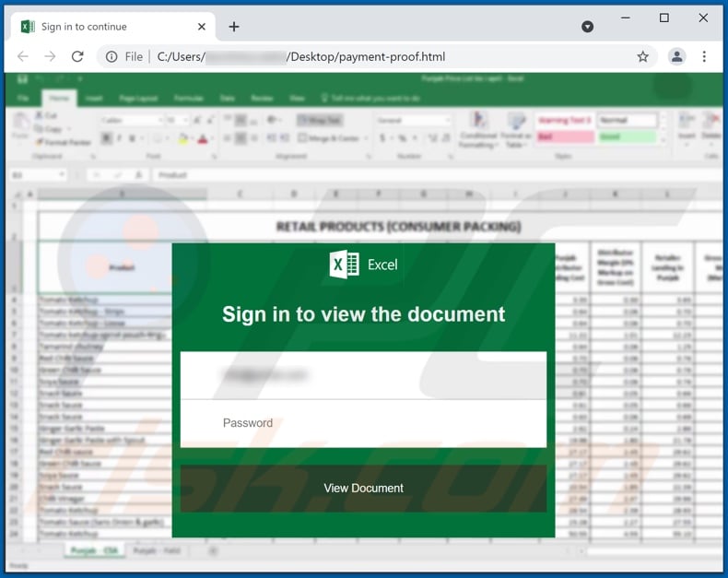This screenshot has height=578, width=728.
Task: Open a new browser tab
Action: click(x=234, y=27)
